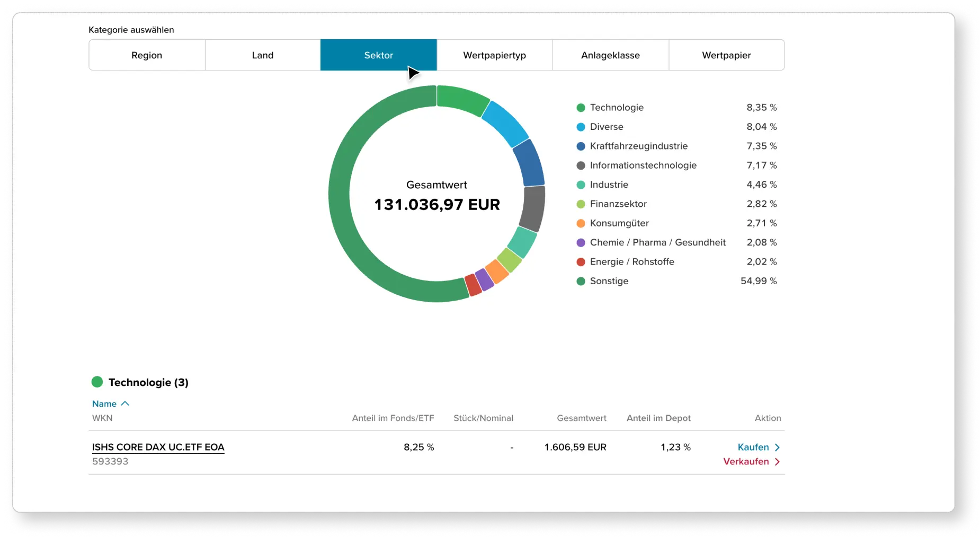The width and height of the screenshot is (980, 544).
Task: Toggle the Name column sort chevron
Action: (x=125, y=403)
